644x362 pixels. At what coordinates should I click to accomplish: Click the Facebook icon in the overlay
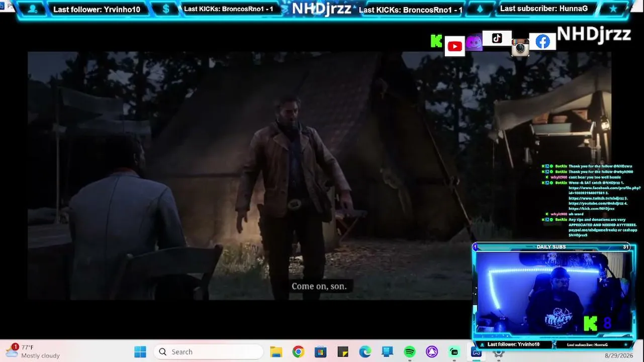[543, 42]
